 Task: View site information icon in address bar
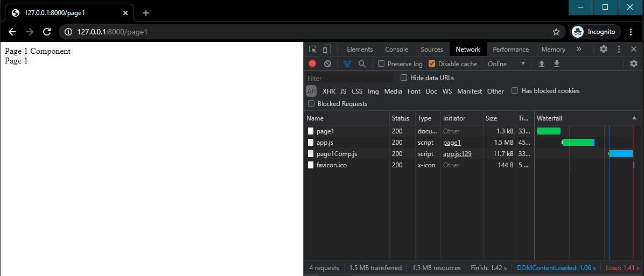pos(69,32)
